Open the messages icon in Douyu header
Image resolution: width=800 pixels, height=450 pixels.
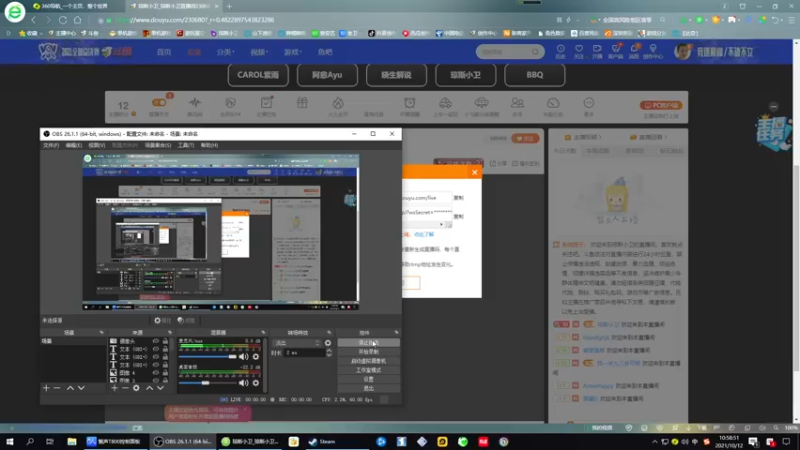[x=634, y=50]
